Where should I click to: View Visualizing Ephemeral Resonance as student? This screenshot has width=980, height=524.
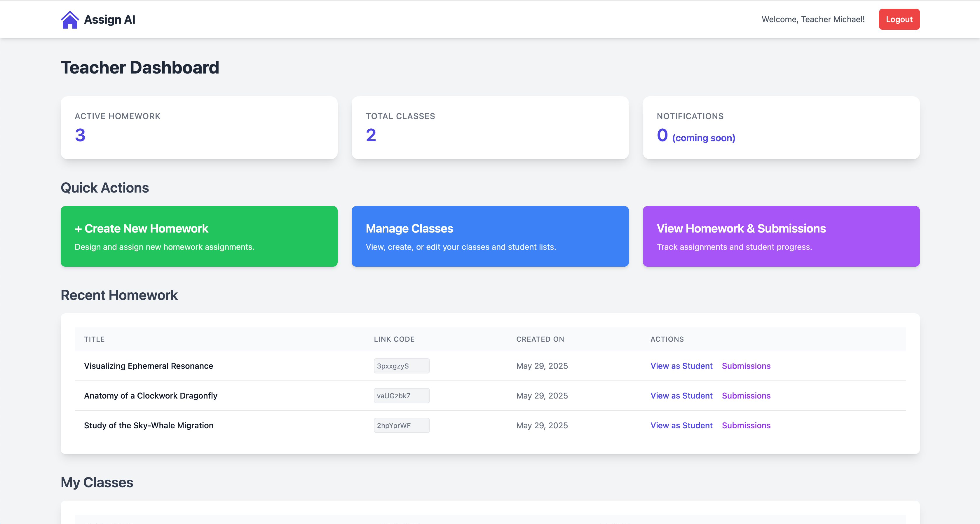[x=681, y=366]
